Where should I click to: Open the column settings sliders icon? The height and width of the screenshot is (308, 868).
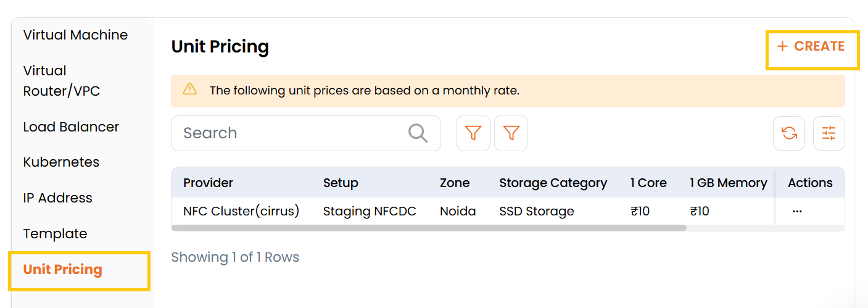(x=829, y=133)
